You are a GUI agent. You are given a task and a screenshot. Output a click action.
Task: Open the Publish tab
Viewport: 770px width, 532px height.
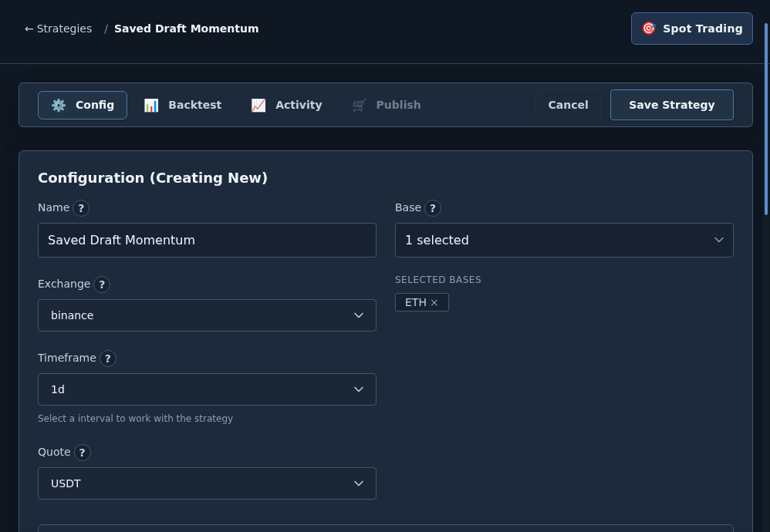coord(387,105)
